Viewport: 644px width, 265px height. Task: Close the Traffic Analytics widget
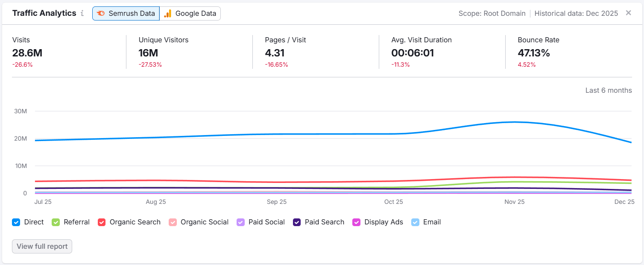[628, 13]
